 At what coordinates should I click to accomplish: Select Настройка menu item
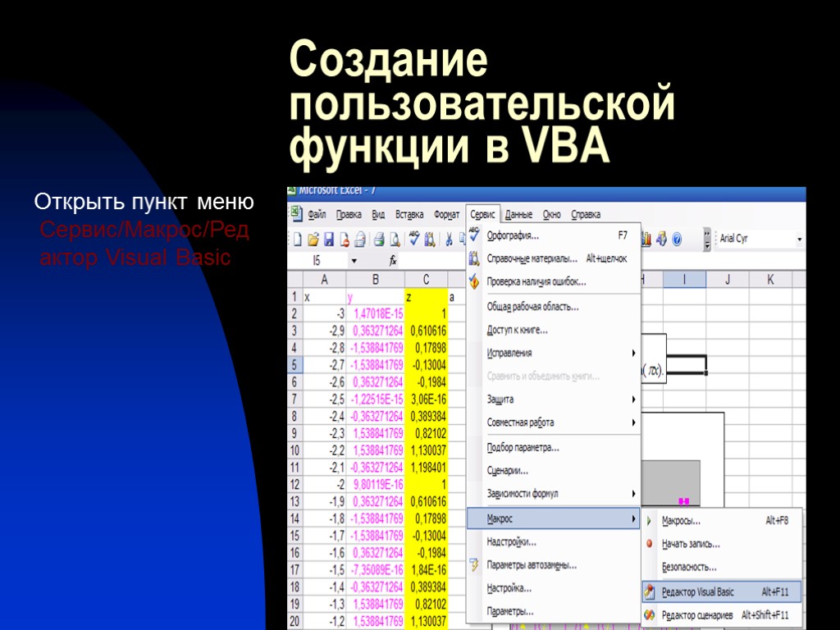point(554,588)
